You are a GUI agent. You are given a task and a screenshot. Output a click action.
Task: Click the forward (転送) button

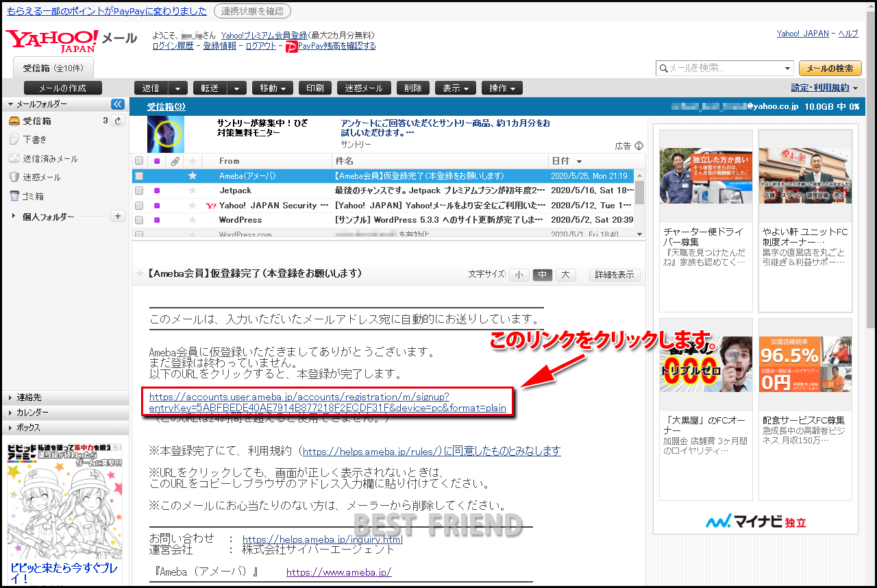click(210, 88)
